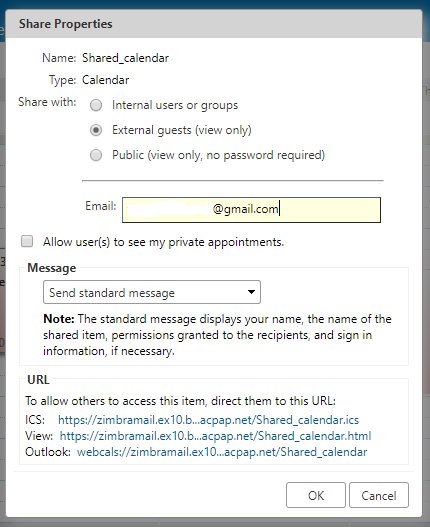Open the Outlook webcals link
Viewport: 430px width, 527px height.
click(x=222, y=452)
